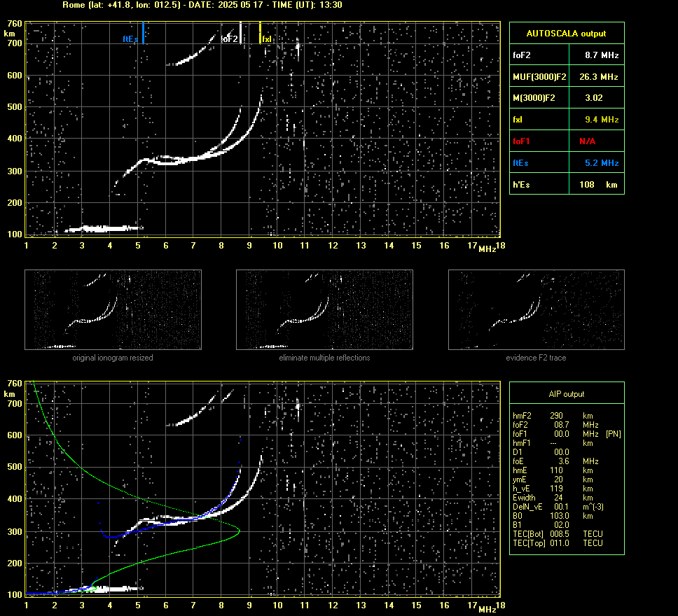Click the 'evidence F2 trace' thumbnail

click(x=537, y=309)
